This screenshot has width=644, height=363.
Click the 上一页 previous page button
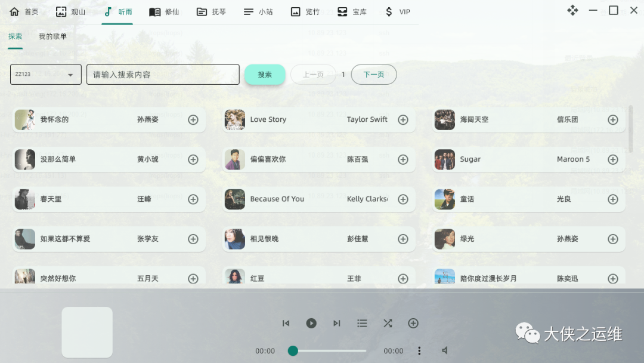click(313, 75)
